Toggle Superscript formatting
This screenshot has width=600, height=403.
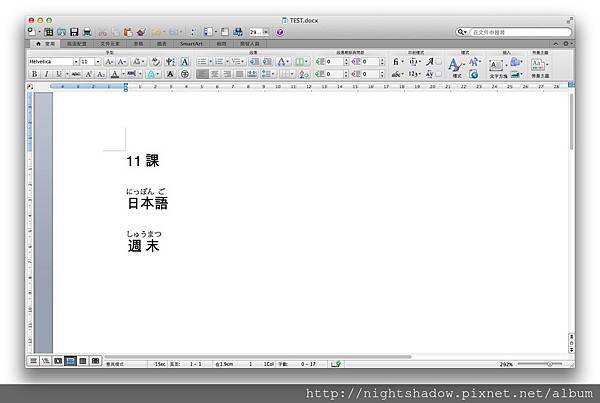88,74
